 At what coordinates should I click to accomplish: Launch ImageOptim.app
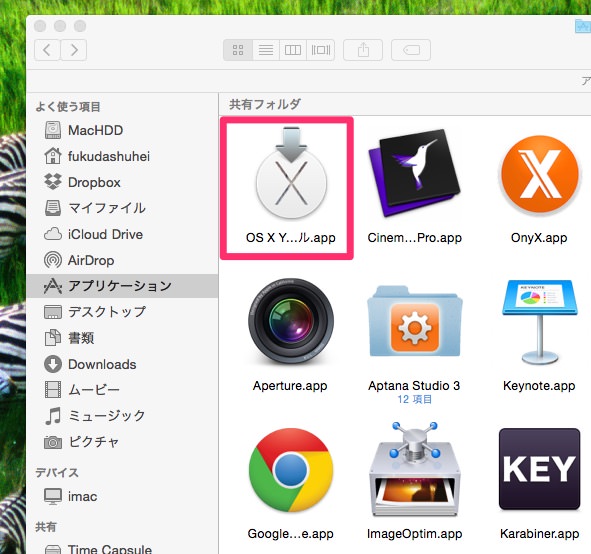point(414,469)
